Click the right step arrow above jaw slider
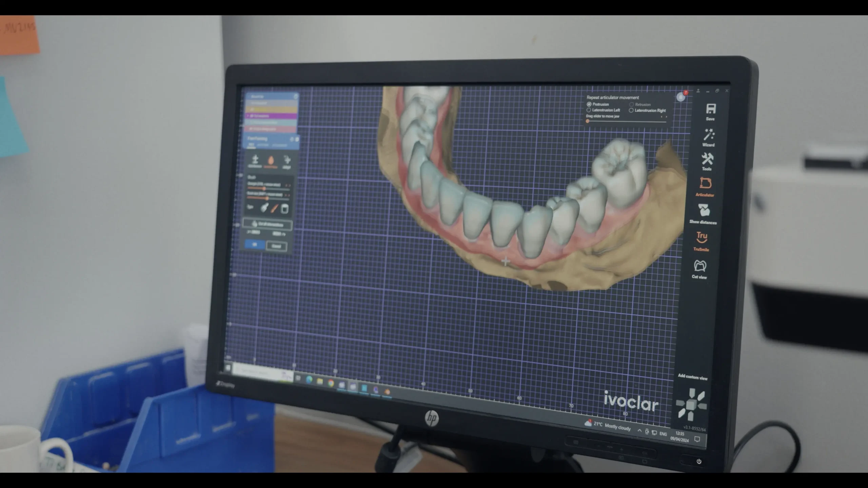Screen dimensions: 868x488 pos(666,117)
